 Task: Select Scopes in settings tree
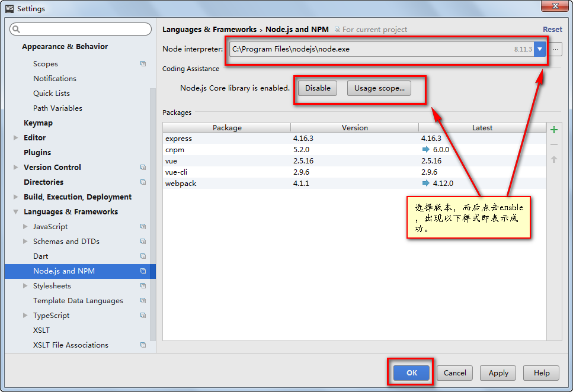click(x=45, y=63)
